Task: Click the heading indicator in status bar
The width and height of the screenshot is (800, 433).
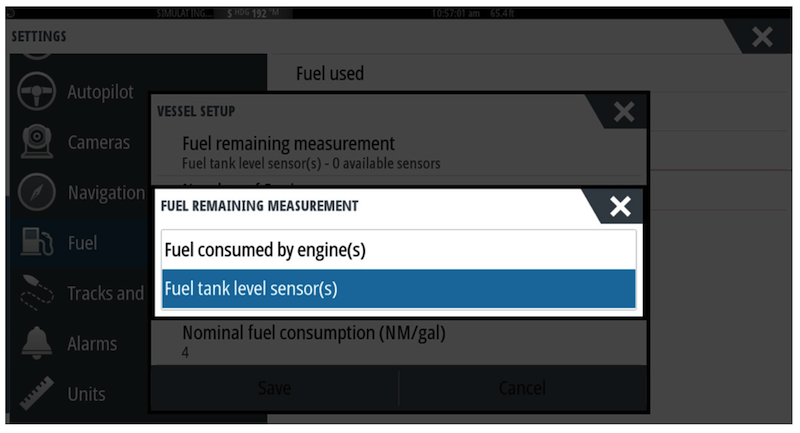Action: [253, 13]
